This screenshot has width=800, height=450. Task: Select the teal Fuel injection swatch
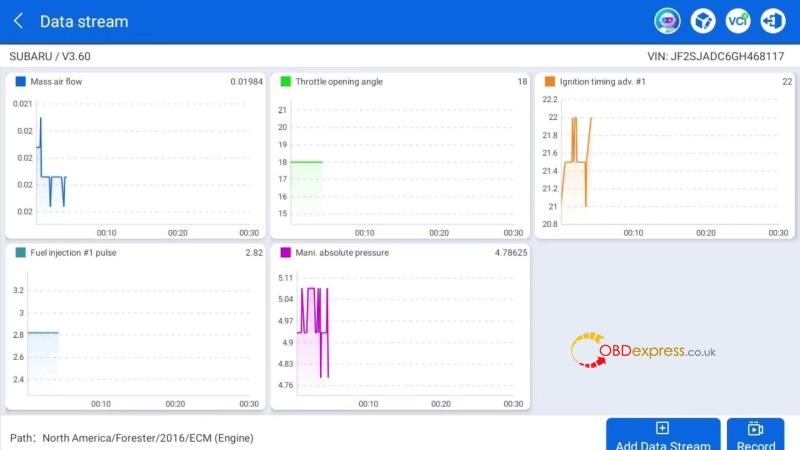coord(20,253)
